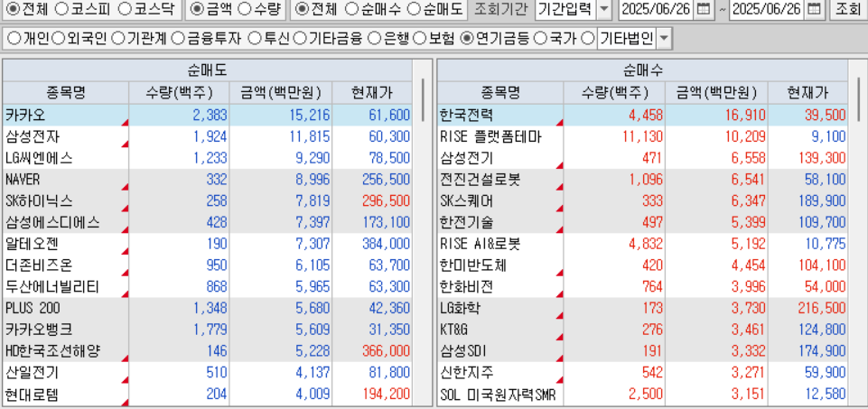Sort 순매도 table by 종목명 header

point(66,92)
